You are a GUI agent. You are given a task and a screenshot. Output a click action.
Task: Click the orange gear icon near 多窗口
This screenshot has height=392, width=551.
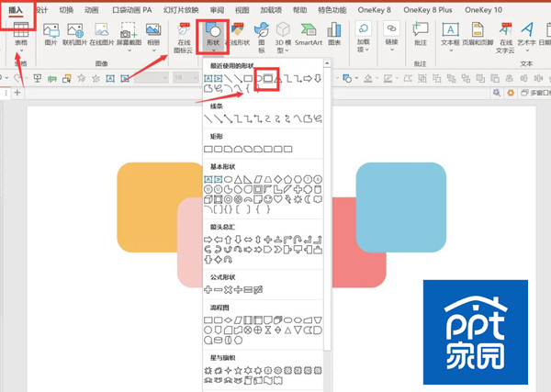(511, 93)
